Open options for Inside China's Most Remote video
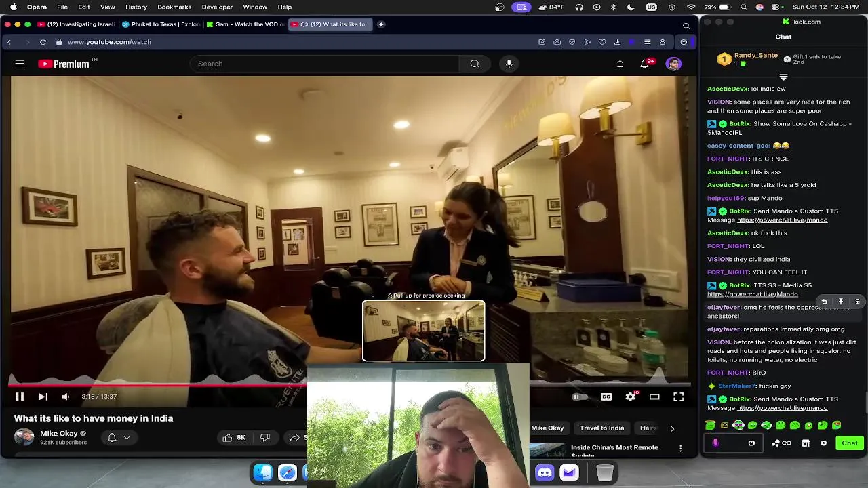This screenshot has width=868, height=488. click(x=680, y=448)
